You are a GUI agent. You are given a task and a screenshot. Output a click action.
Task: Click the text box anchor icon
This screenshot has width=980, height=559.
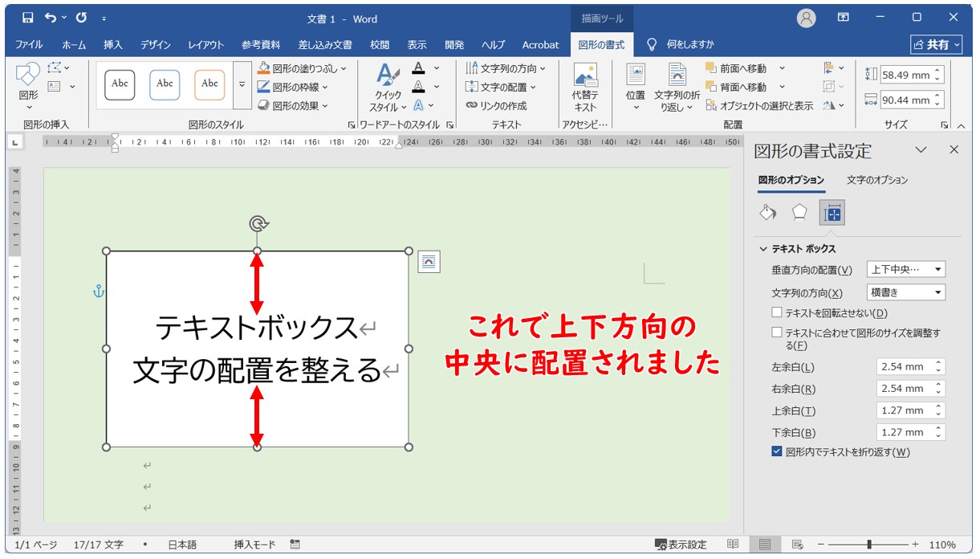point(99,292)
